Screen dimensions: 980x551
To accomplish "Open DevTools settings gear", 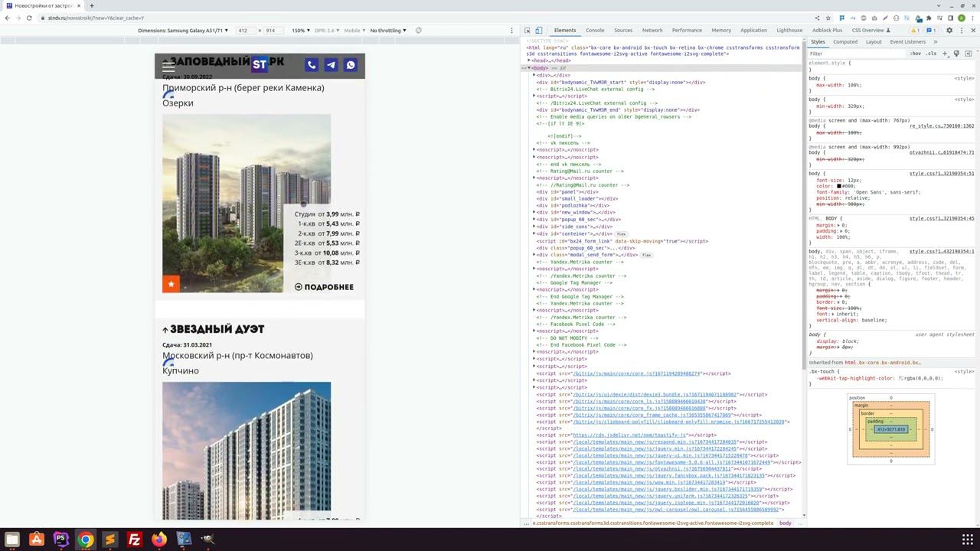I will tap(949, 31).
